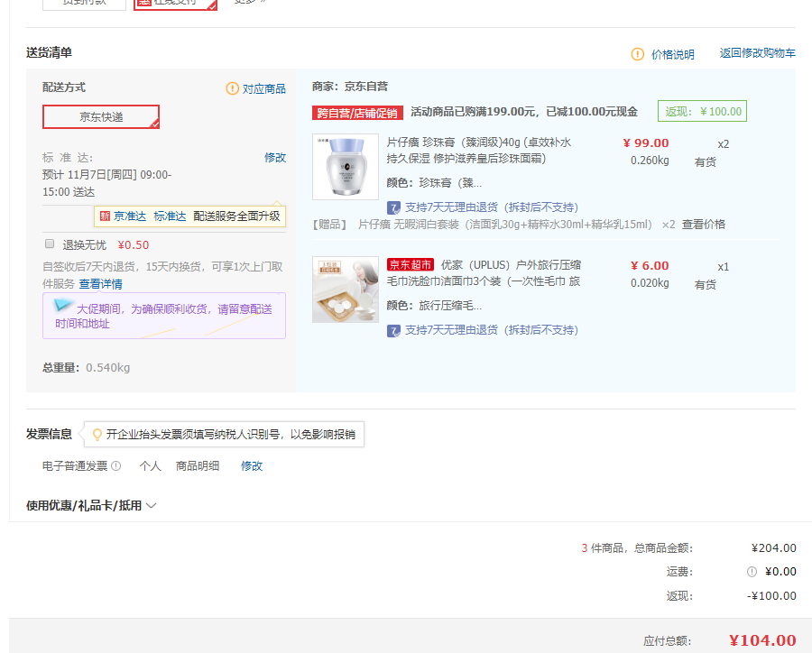The width and height of the screenshot is (812, 653).
Task: Click the 应付总额 ¥104.00 amount
Action: coord(762,640)
